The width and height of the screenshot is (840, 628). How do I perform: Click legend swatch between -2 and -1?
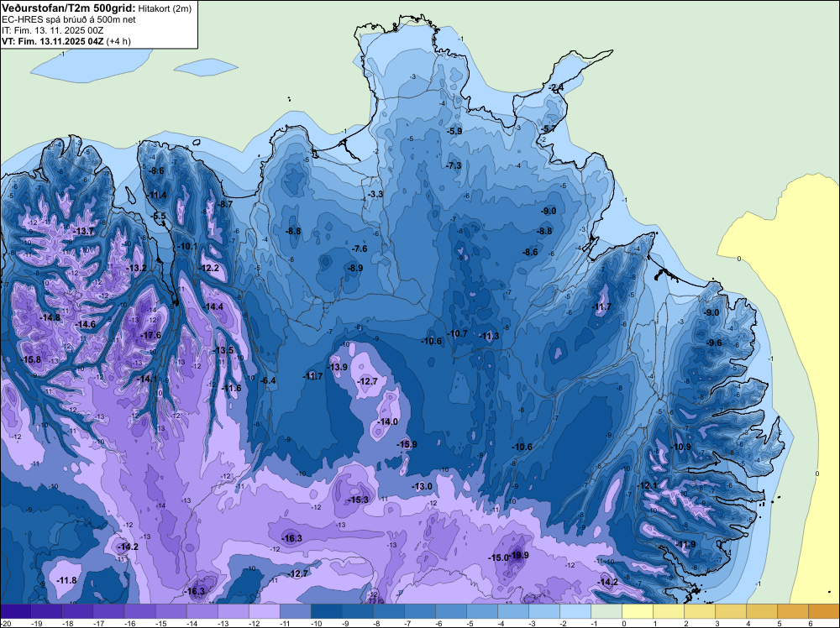click(575, 612)
